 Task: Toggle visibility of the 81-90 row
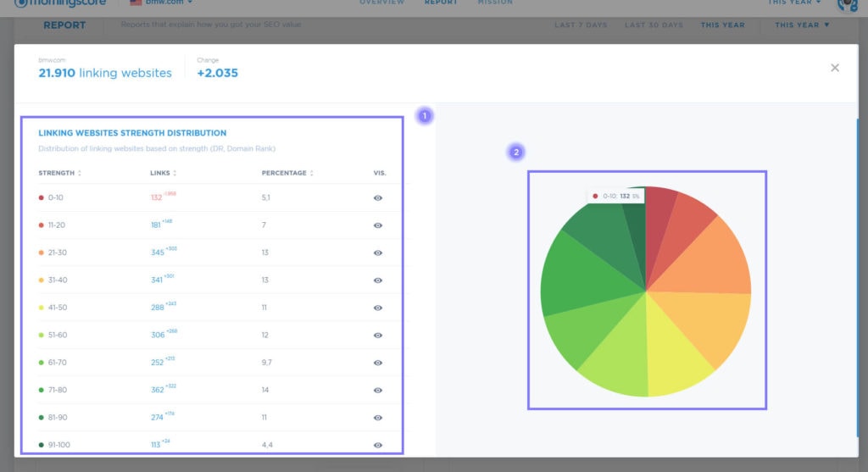[377, 418]
